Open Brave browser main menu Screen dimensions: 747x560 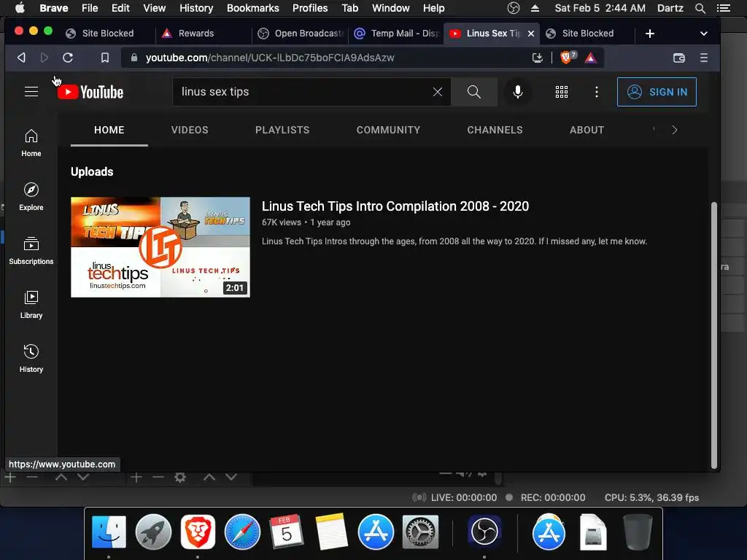pyautogui.click(x=704, y=58)
